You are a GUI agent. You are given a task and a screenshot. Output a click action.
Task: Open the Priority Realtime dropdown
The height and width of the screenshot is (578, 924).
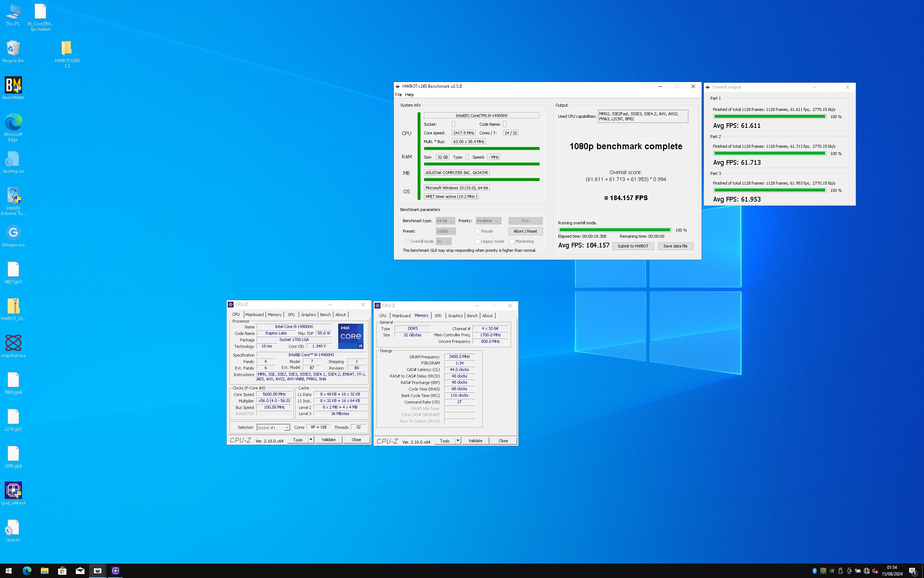click(x=488, y=221)
